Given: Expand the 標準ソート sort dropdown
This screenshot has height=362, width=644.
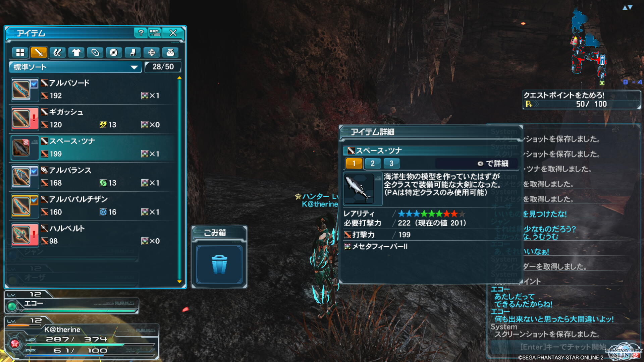Looking at the screenshot, I should pyautogui.click(x=75, y=67).
